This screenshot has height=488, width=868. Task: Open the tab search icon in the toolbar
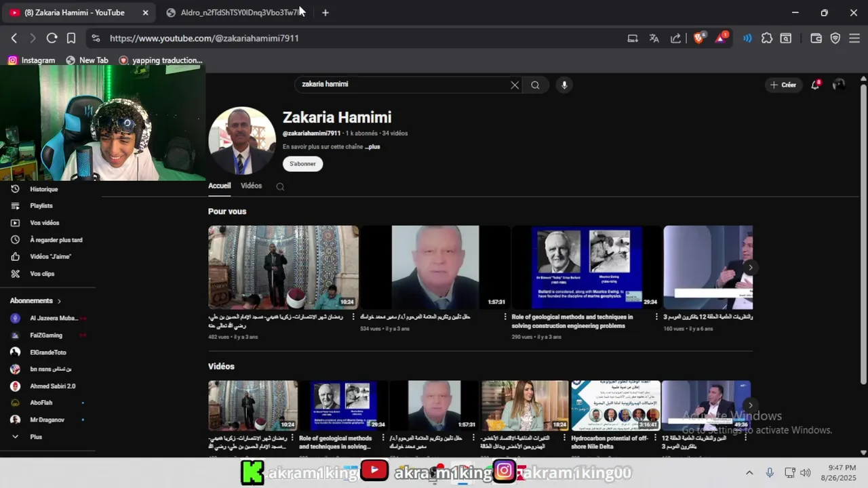[x=786, y=39]
